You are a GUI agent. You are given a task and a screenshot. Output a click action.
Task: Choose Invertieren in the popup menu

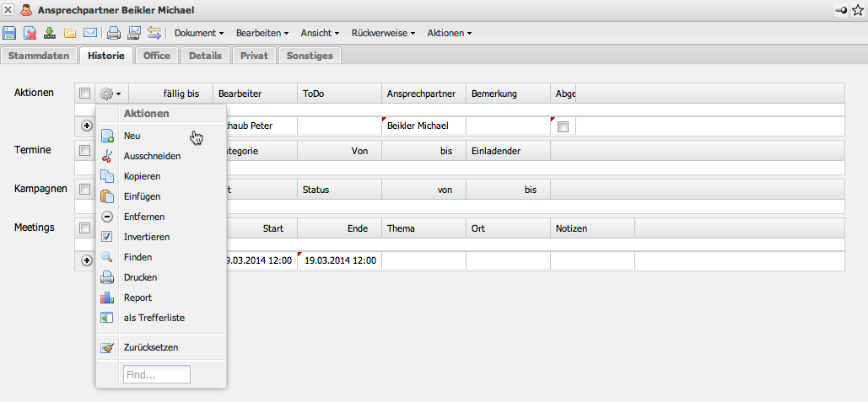point(161,237)
